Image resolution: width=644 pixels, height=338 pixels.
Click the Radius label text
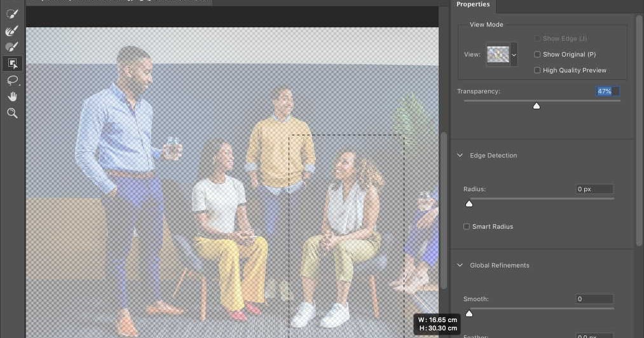474,189
